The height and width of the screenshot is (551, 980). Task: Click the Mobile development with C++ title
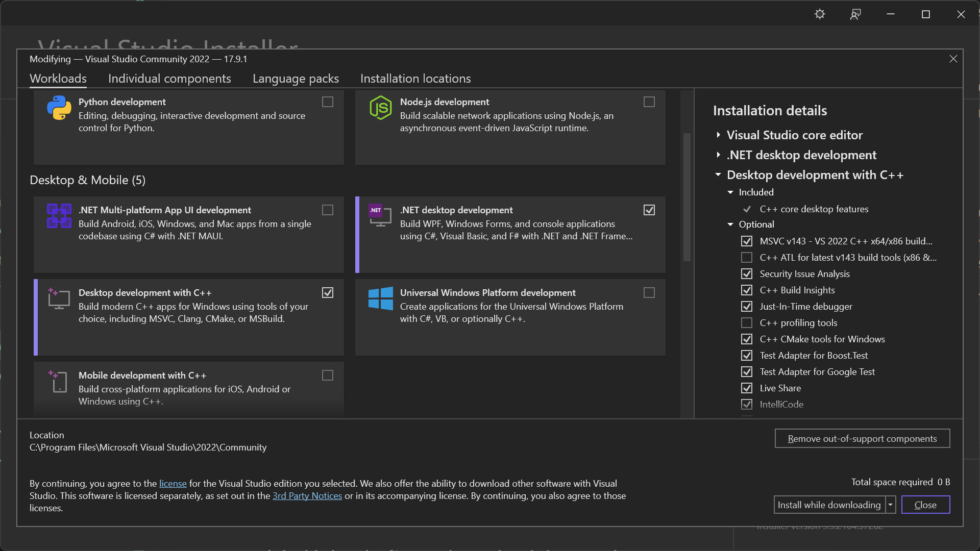pyautogui.click(x=142, y=375)
